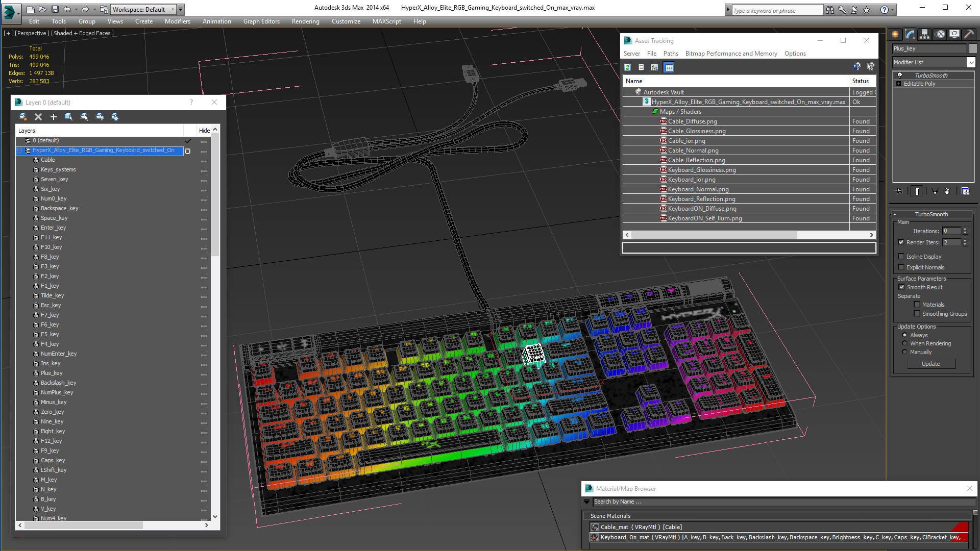This screenshot has height=551, width=980.
Task: Toggle the Smooth Result checkbox
Action: tap(902, 287)
